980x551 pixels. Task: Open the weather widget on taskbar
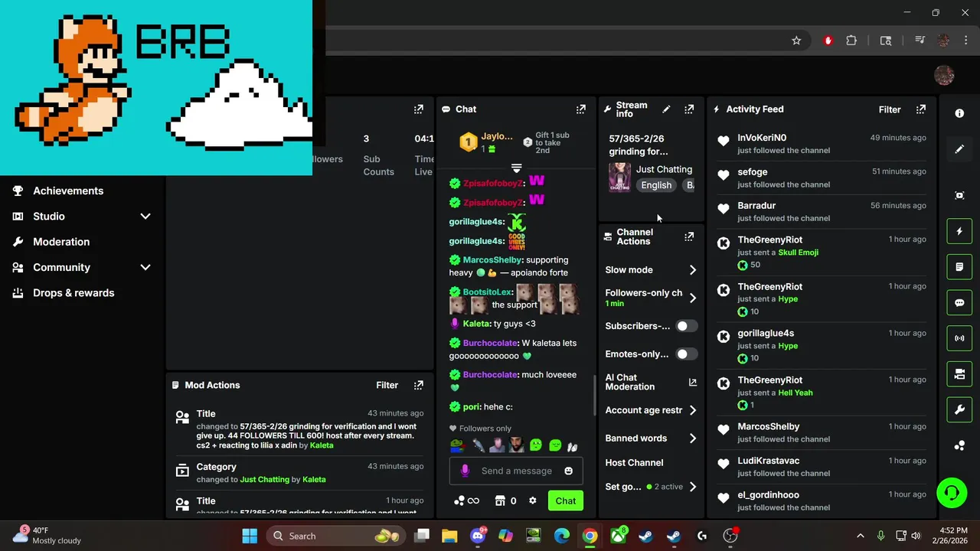47,536
